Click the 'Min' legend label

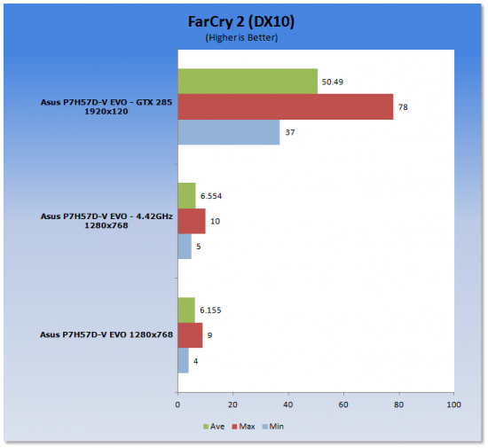[276, 426]
